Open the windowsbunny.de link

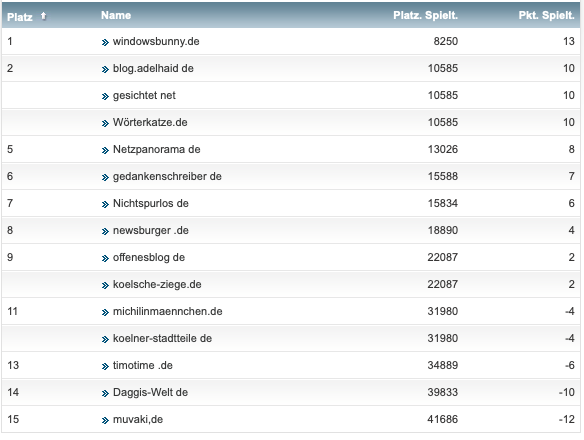click(x=156, y=41)
